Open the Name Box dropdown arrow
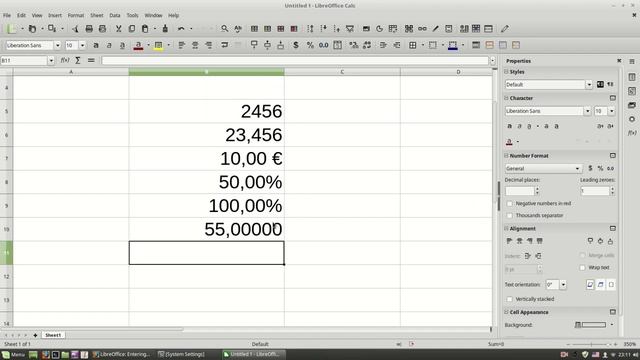The width and height of the screenshot is (640, 360). [x=51, y=60]
